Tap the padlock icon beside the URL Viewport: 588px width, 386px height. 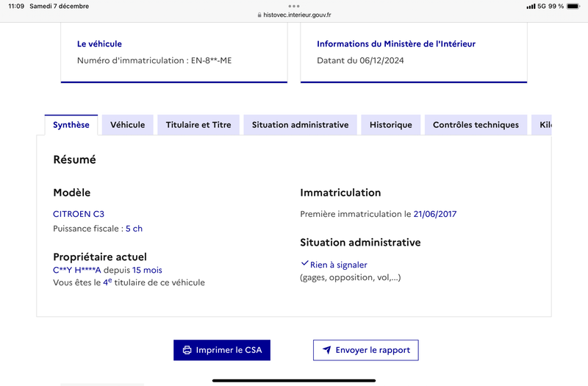(259, 15)
